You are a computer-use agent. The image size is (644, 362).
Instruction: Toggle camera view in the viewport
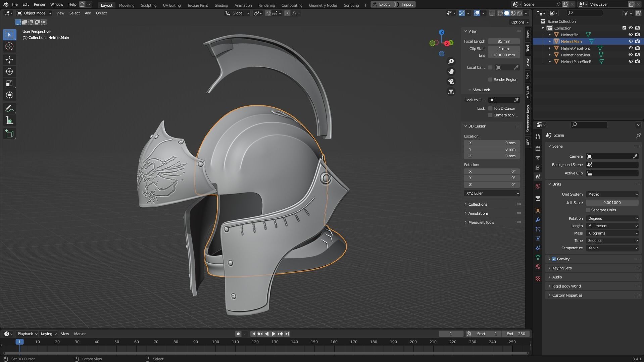click(451, 82)
